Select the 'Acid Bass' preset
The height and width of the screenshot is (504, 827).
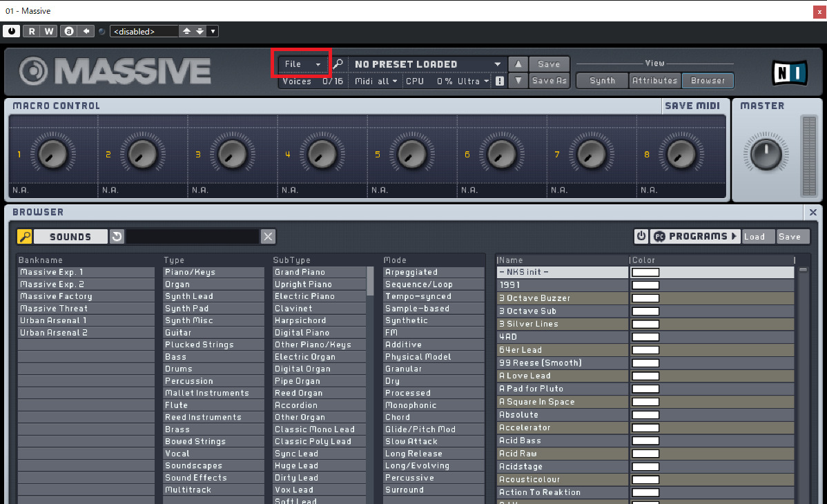point(562,440)
